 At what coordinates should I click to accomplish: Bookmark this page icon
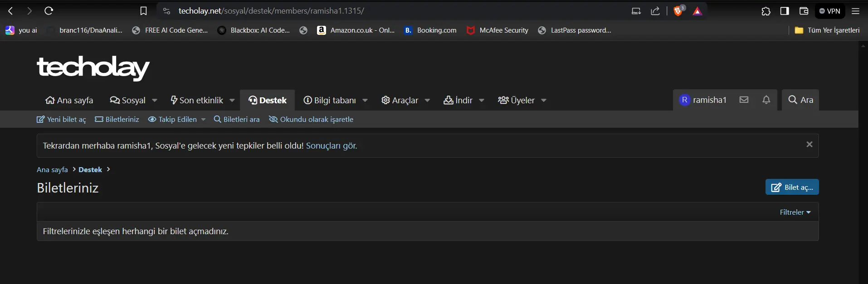143,11
